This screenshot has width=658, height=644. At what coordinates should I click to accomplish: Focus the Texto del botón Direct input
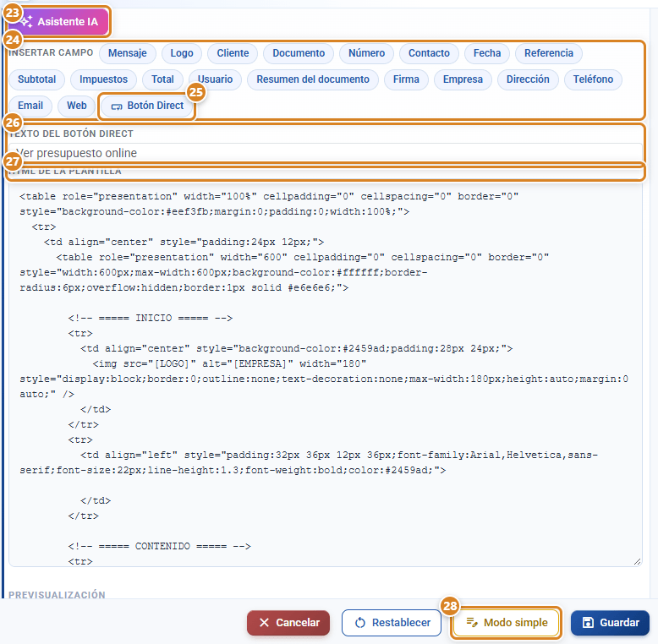click(326, 153)
